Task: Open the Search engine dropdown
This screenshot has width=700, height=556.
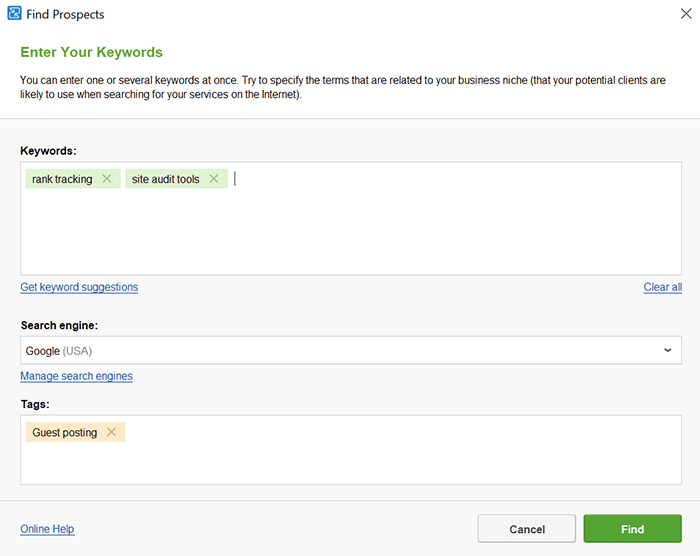Action: click(351, 350)
